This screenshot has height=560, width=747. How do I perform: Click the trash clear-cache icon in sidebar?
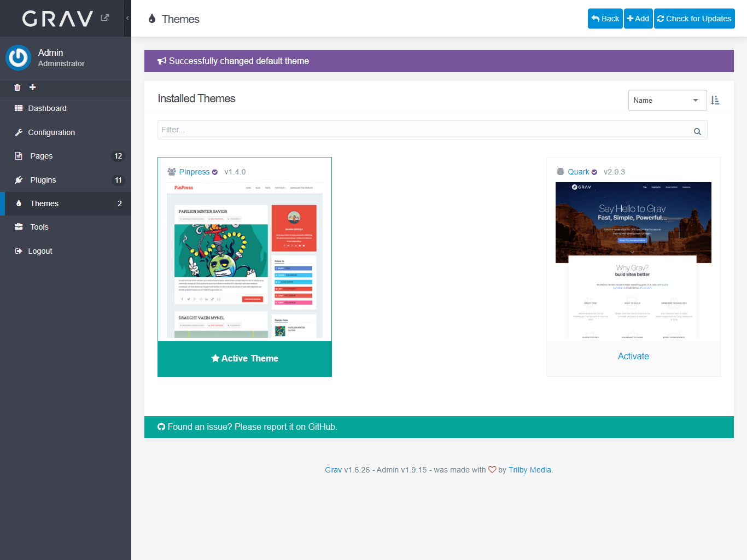coord(17,87)
